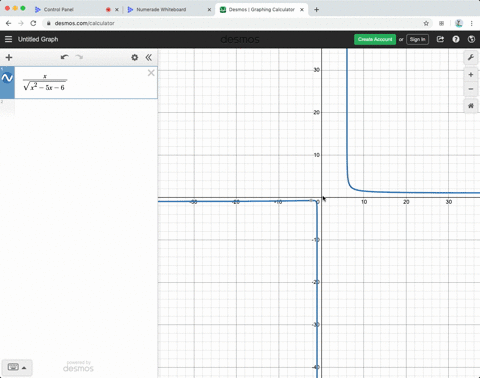The width and height of the screenshot is (480, 378).
Task: Open the expression list settings gear
Action: 134,57
